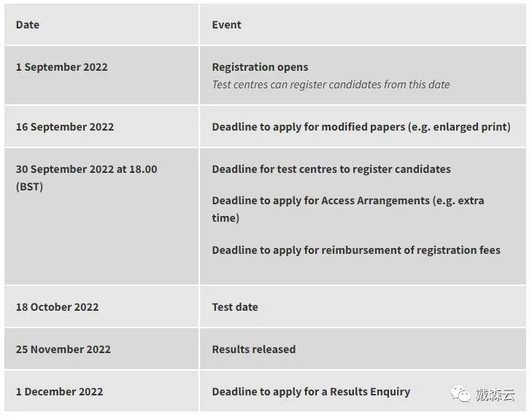Select the Event column header
The height and width of the screenshot is (418, 532).
pos(226,25)
